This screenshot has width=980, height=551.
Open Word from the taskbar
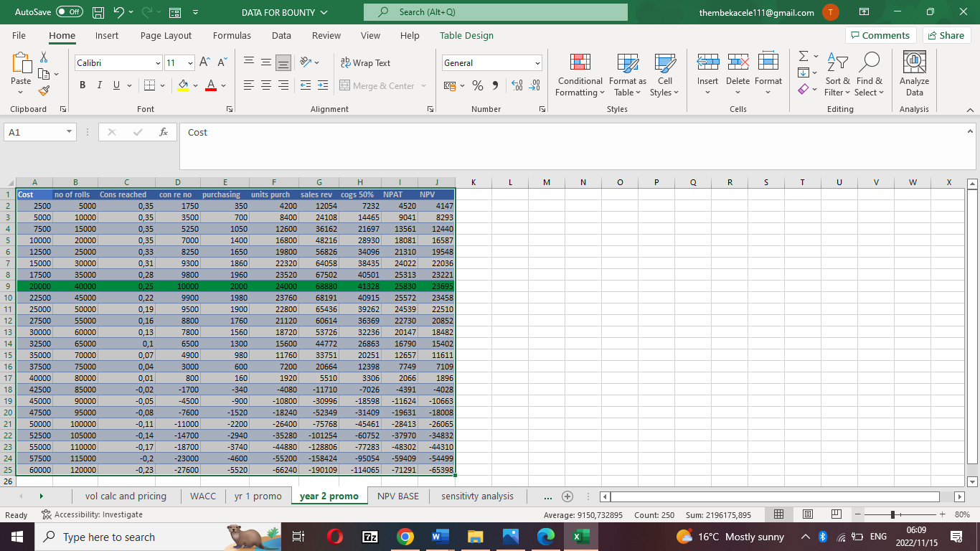tap(440, 537)
